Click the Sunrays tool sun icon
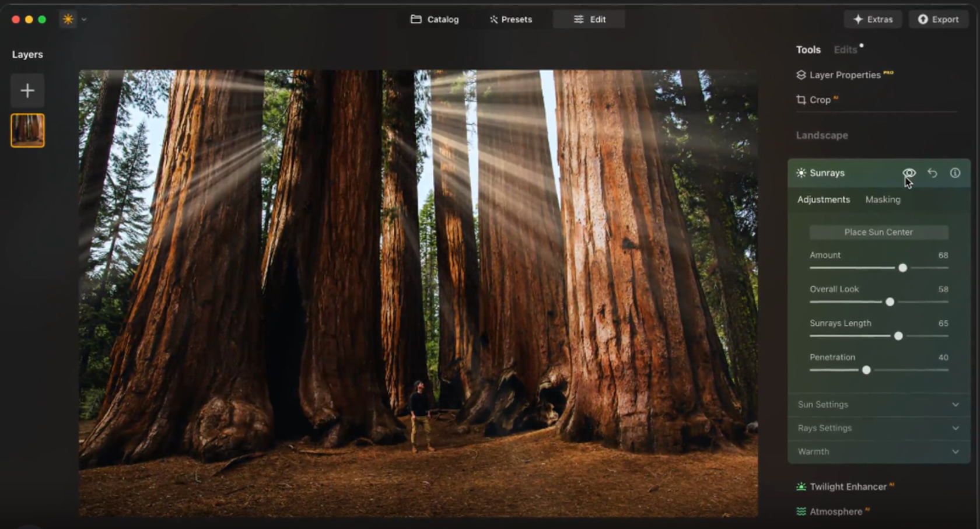Image resolution: width=980 pixels, height=529 pixels. pos(800,173)
